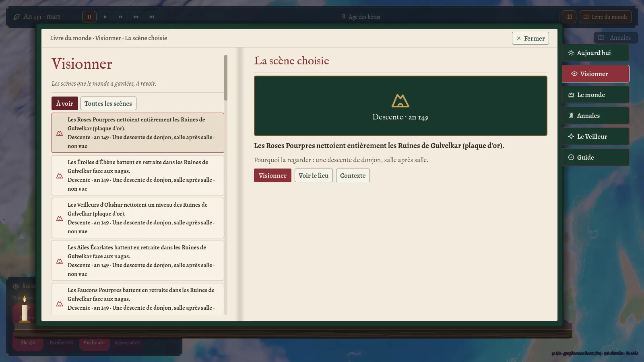Click the feather icon beside An 151
Screen dimensions: 644x362
tap(17, 17)
